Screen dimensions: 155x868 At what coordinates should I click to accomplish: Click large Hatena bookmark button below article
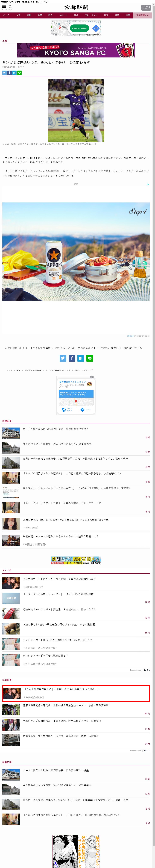pyautogui.click(x=81, y=358)
